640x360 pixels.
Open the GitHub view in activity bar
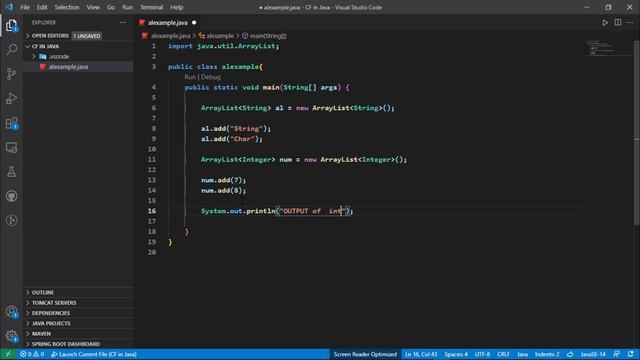pyautogui.click(x=11, y=196)
